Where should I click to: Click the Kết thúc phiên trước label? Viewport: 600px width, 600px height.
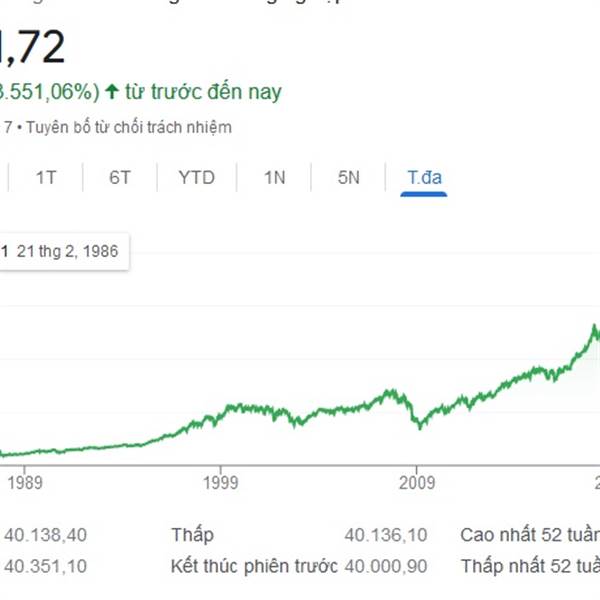point(254,566)
